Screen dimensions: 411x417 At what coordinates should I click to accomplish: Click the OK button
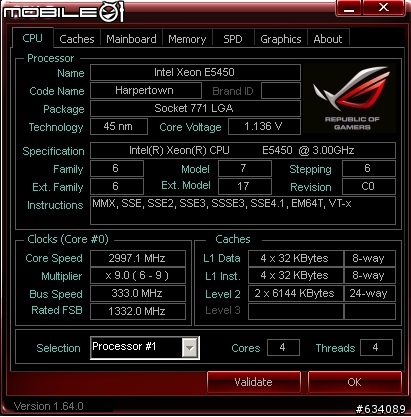coord(354,382)
